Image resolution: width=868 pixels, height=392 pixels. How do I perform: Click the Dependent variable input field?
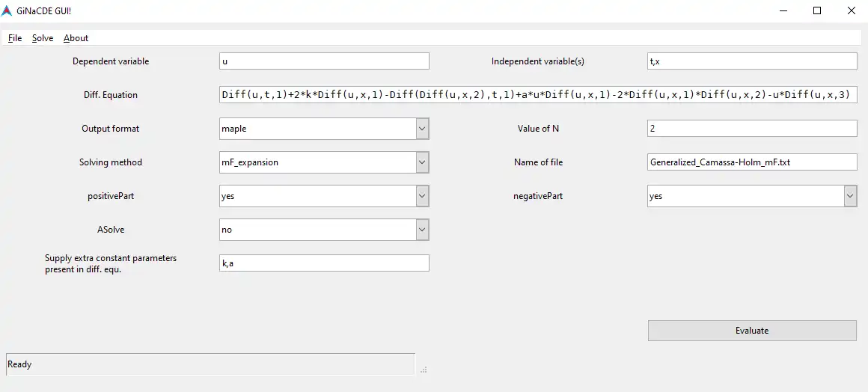tap(324, 61)
